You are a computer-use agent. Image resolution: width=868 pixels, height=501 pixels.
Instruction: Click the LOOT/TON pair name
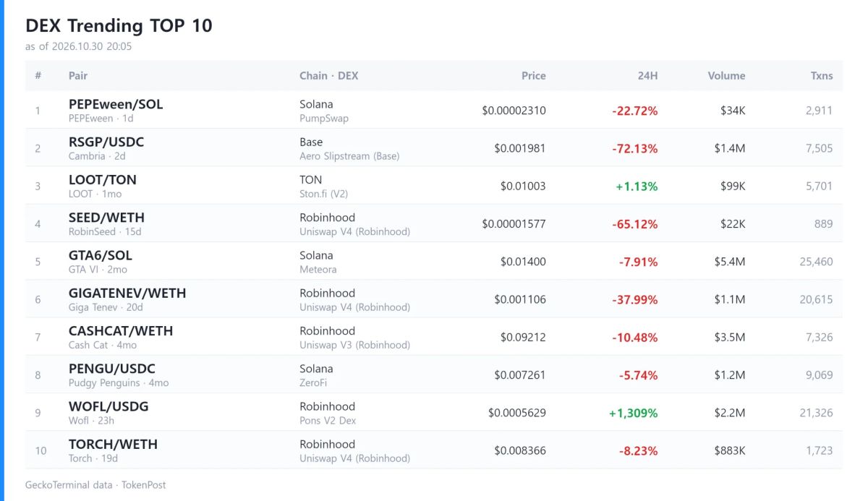click(103, 179)
